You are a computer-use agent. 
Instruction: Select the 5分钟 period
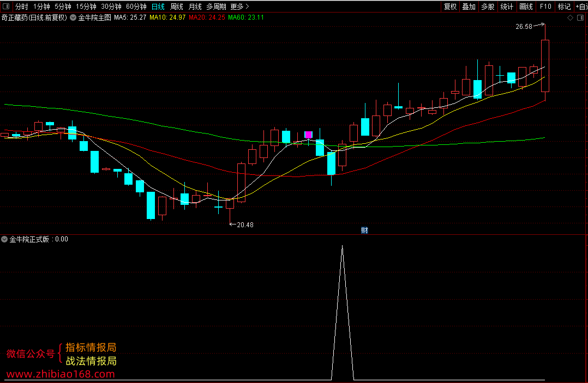click(x=63, y=7)
